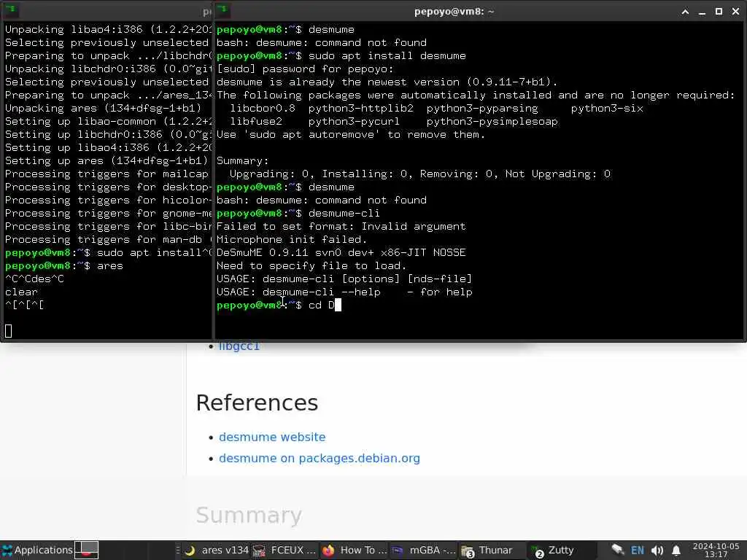This screenshot has width=747, height=560.
Task: Click the back terminal's hollow cursor block
Action: point(9,330)
